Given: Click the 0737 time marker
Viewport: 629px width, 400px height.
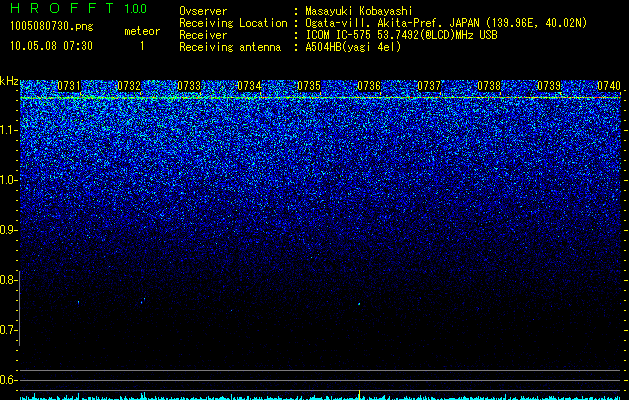Looking at the screenshot, I should pos(429,86).
